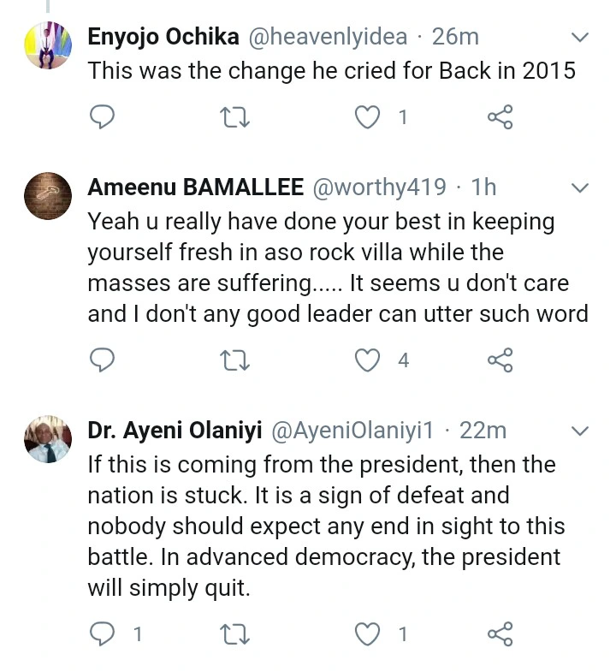
Task: Share Dr. Ayeni Olaniyi's tweet
Action: tap(500, 633)
